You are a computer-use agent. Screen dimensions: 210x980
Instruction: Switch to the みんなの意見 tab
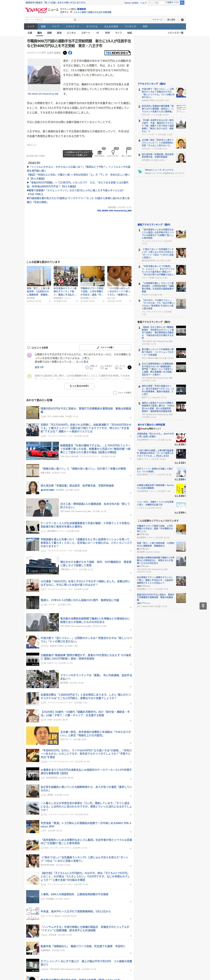(x=111, y=27)
